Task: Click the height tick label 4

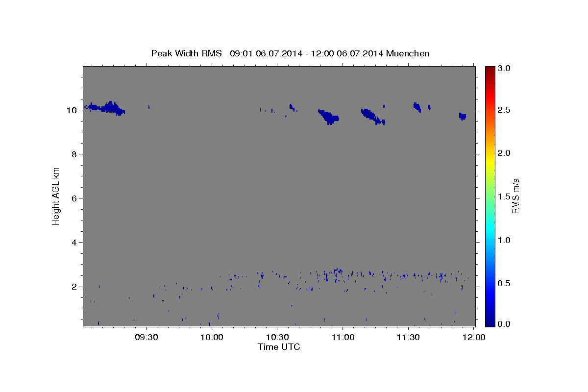Action: 73,243
